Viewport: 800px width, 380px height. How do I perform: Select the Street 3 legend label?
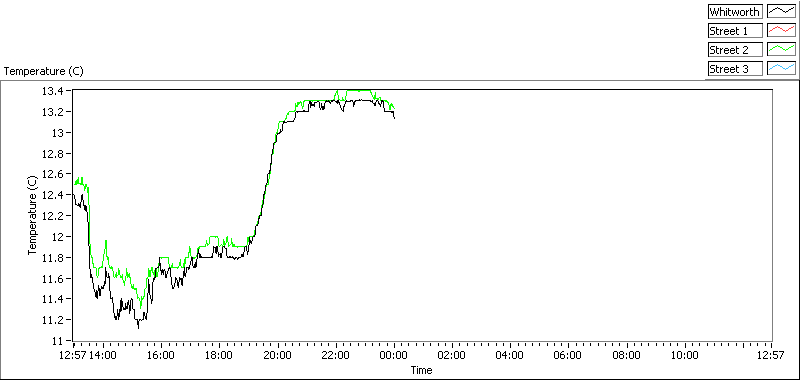tap(735, 68)
